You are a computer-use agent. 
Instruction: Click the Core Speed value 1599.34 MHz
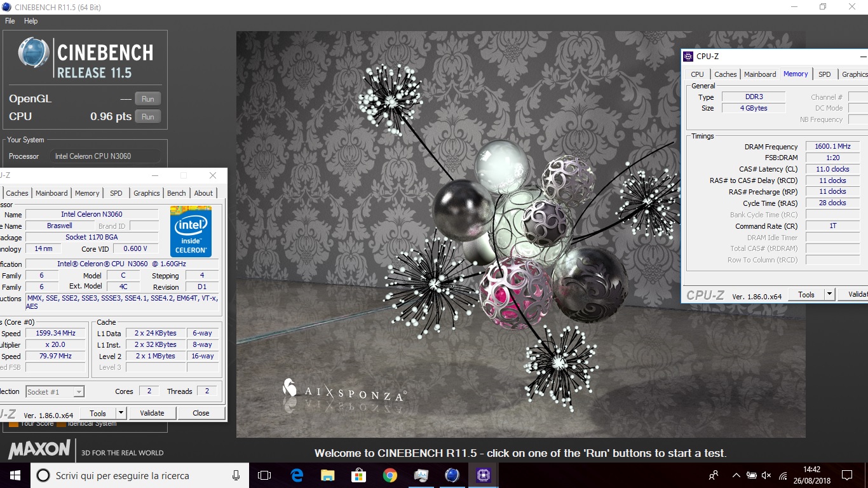click(x=55, y=334)
